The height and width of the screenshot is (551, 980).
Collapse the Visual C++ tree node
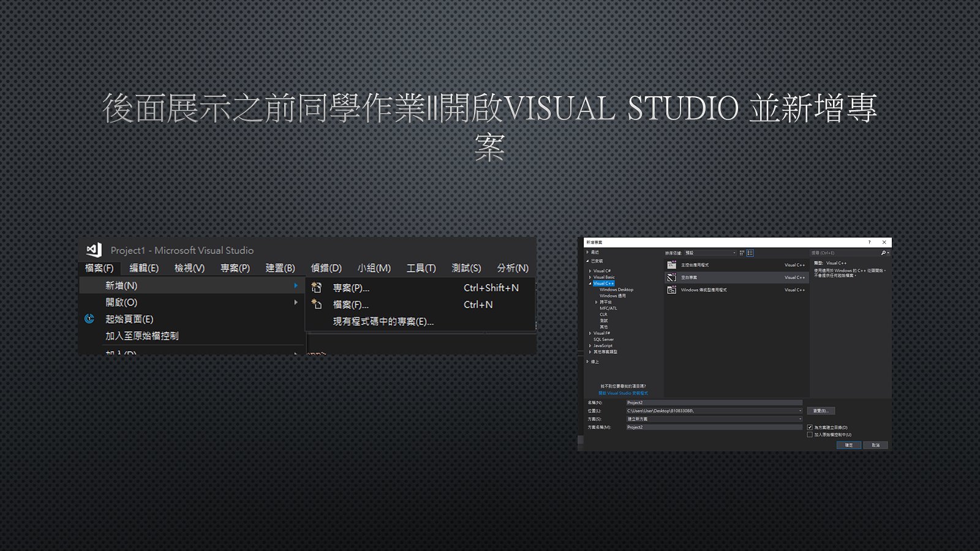[590, 283]
